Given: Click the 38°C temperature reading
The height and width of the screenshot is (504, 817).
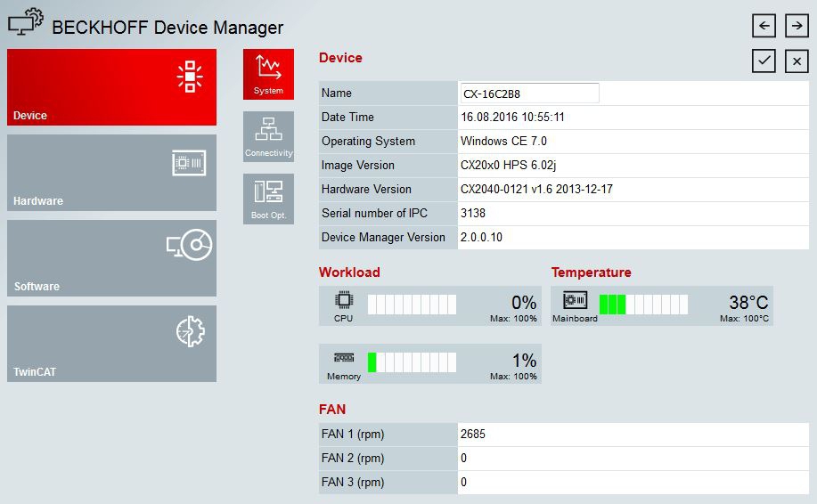Looking at the screenshot, I should pyautogui.click(x=748, y=303).
